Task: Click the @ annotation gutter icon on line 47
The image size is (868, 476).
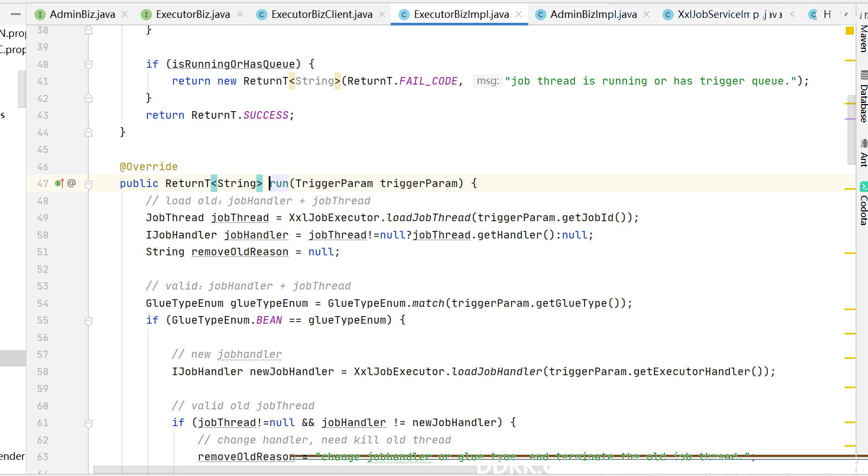Action: (72, 183)
